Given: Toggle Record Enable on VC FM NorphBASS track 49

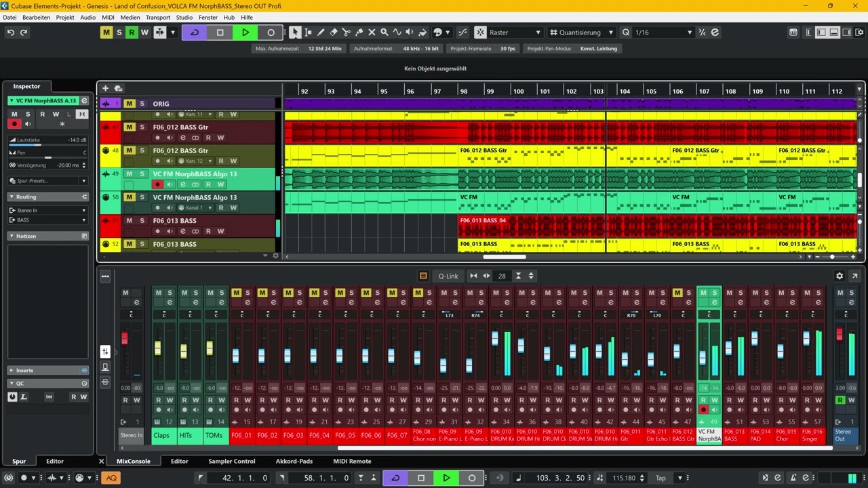Looking at the screenshot, I should (158, 184).
